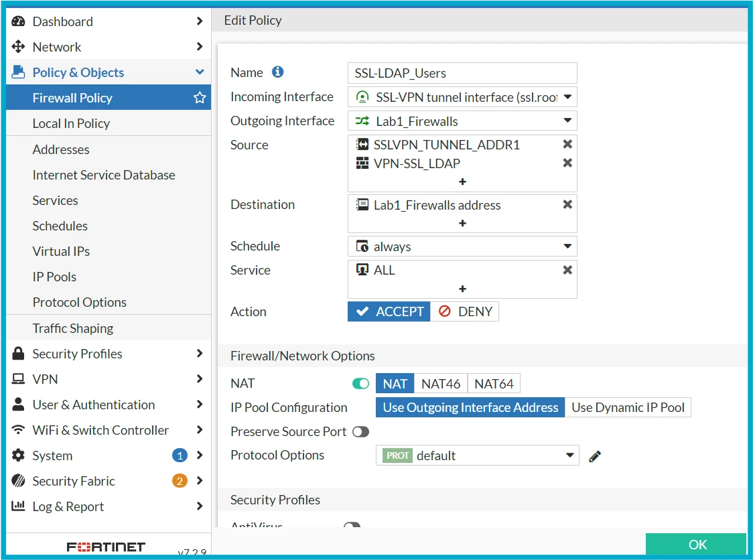Select DENY action
This screenshot has width=753, height=560.
[464, 311]
